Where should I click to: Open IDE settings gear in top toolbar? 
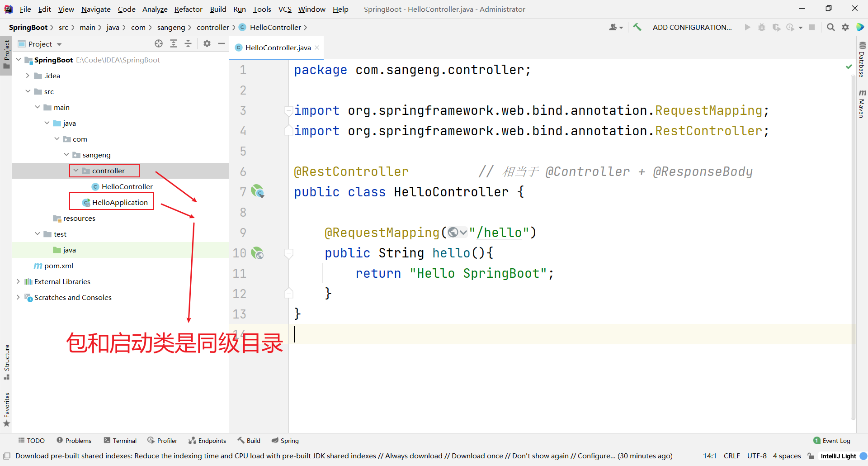[x=845, y=27]
